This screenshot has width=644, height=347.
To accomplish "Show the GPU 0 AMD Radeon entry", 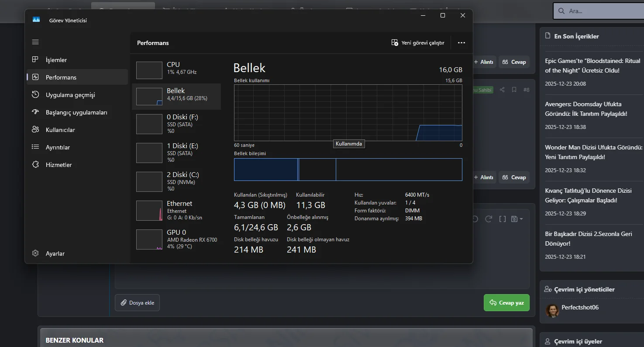I will (176, 239).
